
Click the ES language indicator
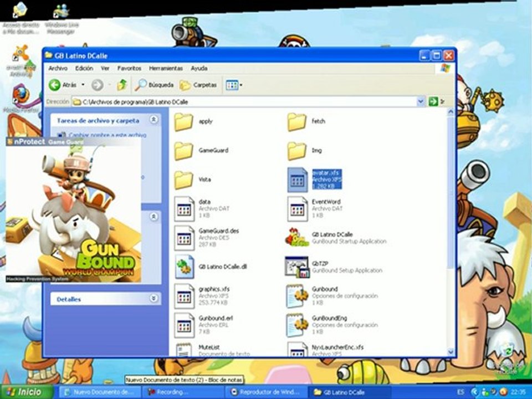coord(461,392)
